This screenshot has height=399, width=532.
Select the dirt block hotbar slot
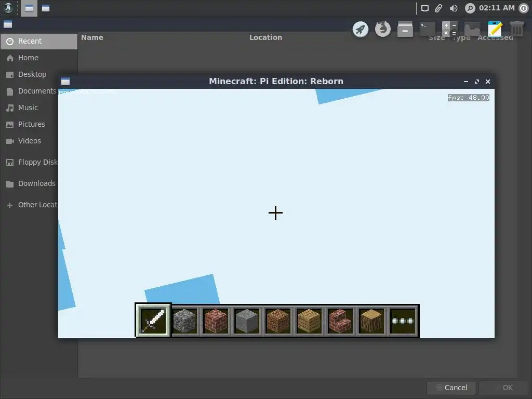[x=278, y=321]
